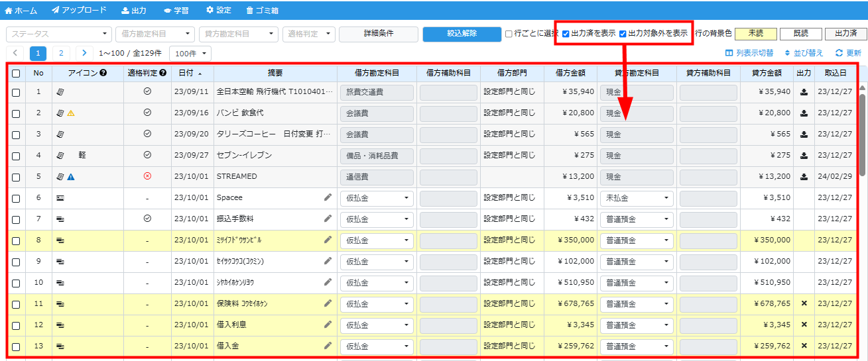
Task: Click the download icon in row 1 出力 column
Action: click(x=804, y=92)
